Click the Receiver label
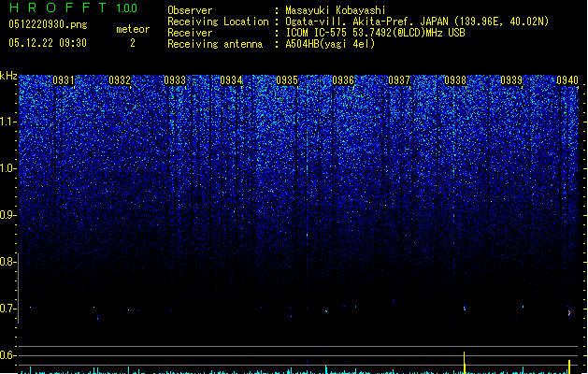The height and width of the screenshot is (374, 588). coord(190,33)
